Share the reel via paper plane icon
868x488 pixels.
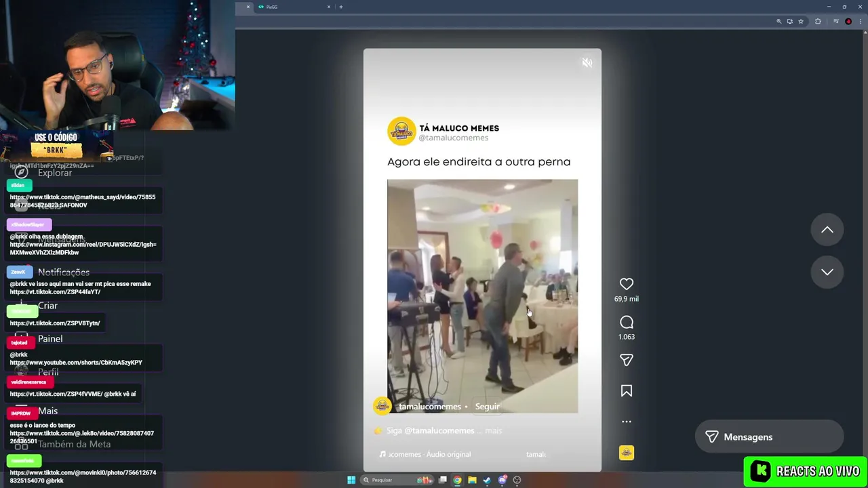[627, 360]
